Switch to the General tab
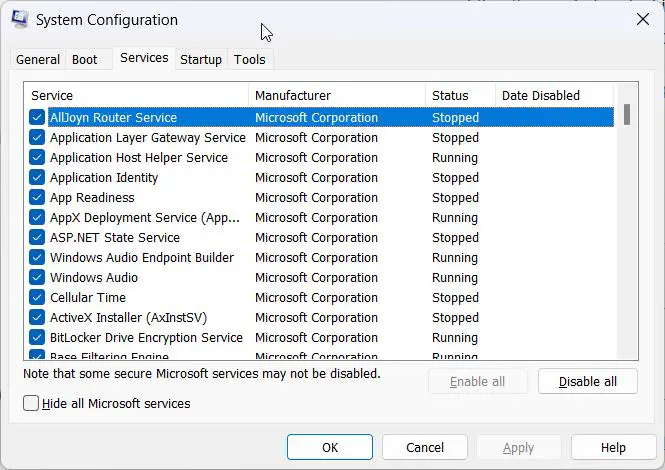This screenshot has width=665, height=470. coord(38,59)
